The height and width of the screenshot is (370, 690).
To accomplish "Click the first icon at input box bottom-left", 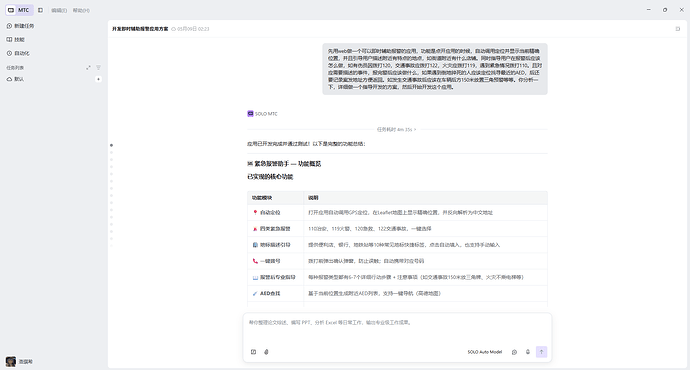I will click(x=253, y=352).
